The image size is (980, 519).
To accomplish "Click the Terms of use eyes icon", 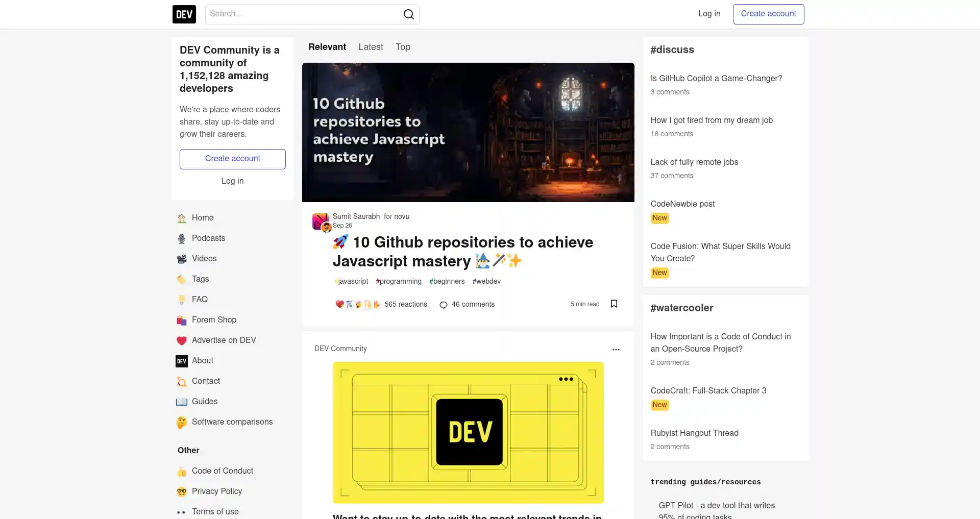I will (182, 512).
